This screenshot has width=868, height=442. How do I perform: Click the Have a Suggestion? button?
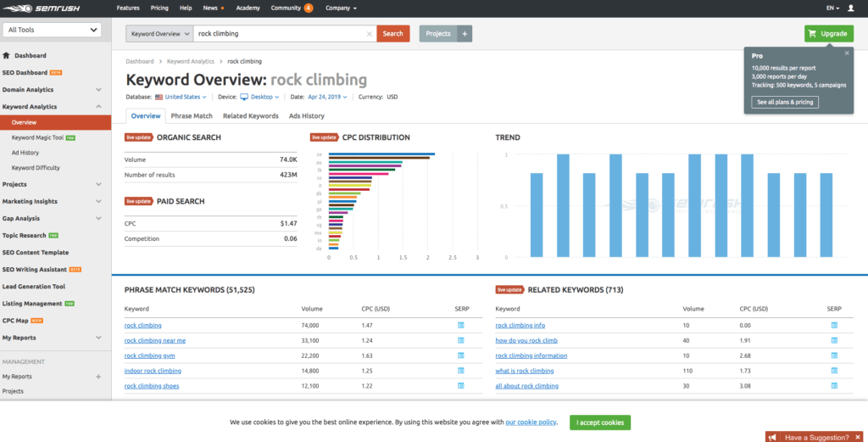tap(816, 438)
